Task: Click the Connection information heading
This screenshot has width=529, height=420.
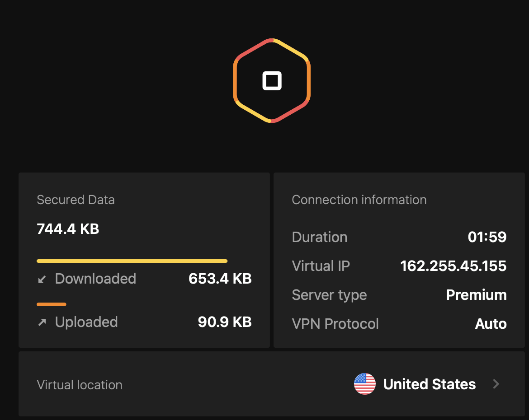Action: pos(359,200)
